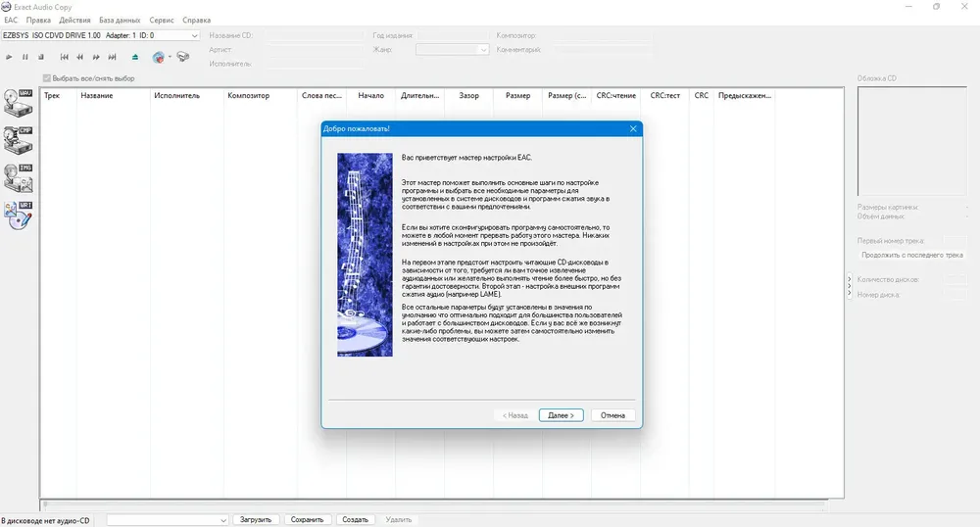Click the CMP compressed copy sidebar icon

[18, 140]
